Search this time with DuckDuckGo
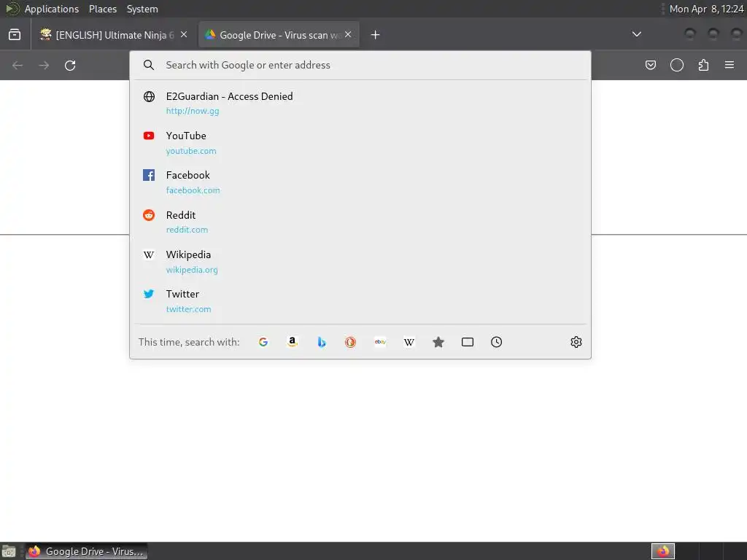 tap(351, 342)
